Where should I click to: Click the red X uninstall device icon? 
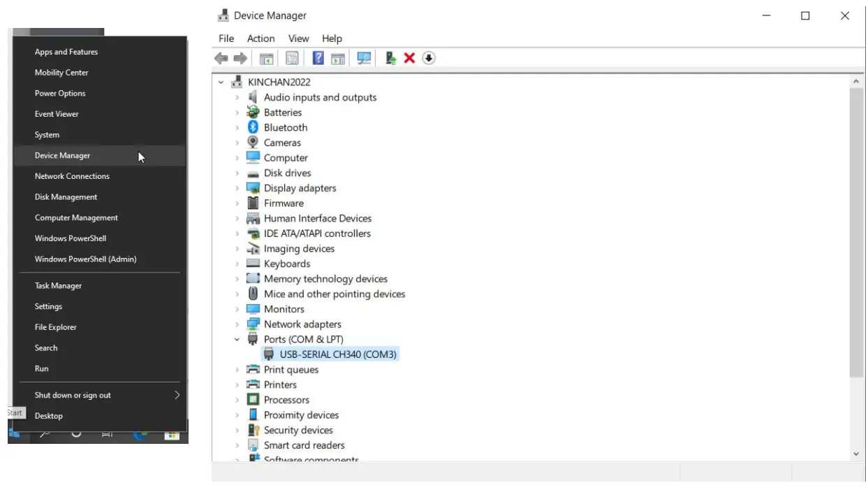pos(409,58)
